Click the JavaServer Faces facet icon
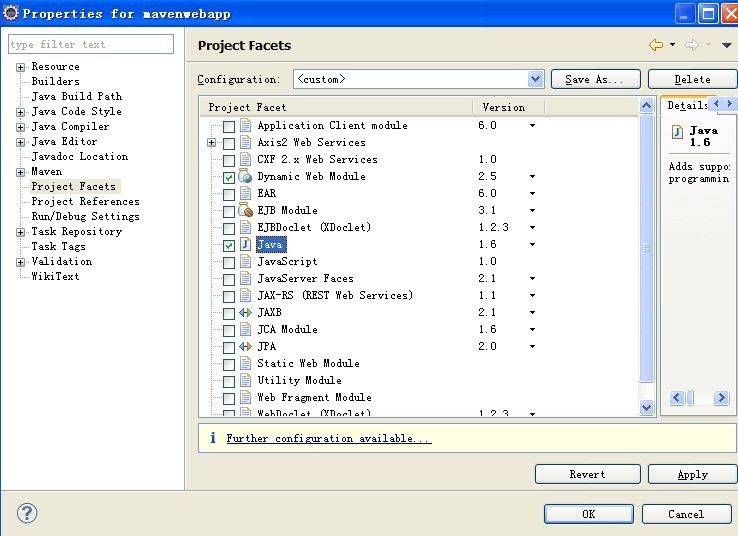The image size is (738, 536). coord(245,278)
